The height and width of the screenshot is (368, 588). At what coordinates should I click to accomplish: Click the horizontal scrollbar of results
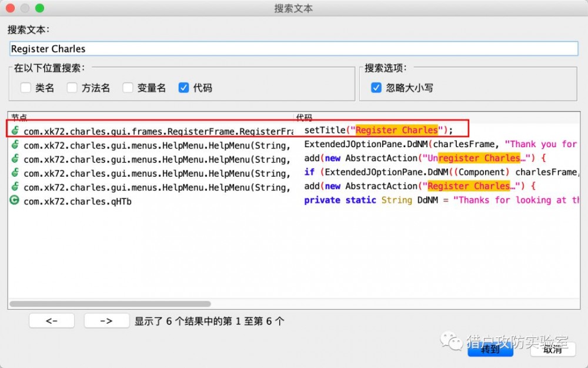pos(111,303)
